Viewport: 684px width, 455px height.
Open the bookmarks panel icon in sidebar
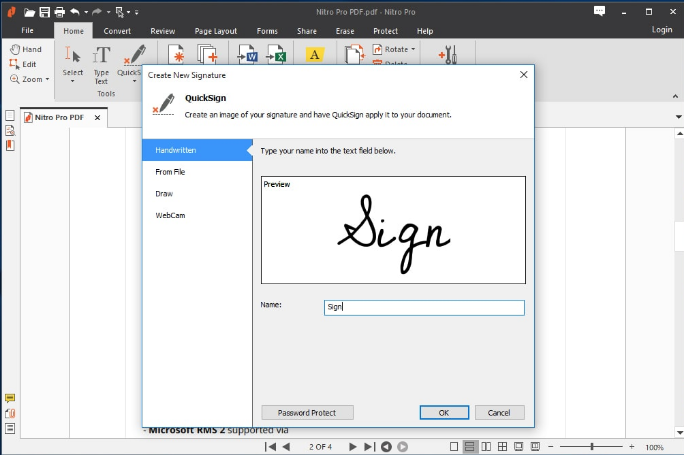(x=10, y=145)
